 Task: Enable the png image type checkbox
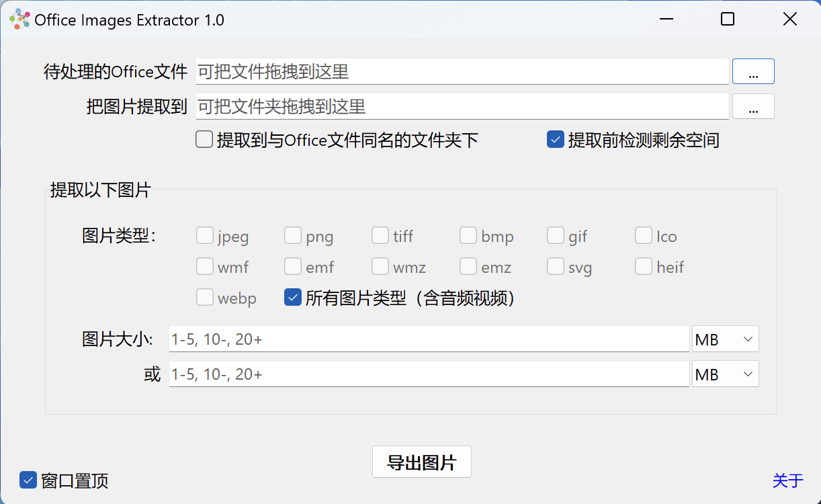(x=293, y=235)
